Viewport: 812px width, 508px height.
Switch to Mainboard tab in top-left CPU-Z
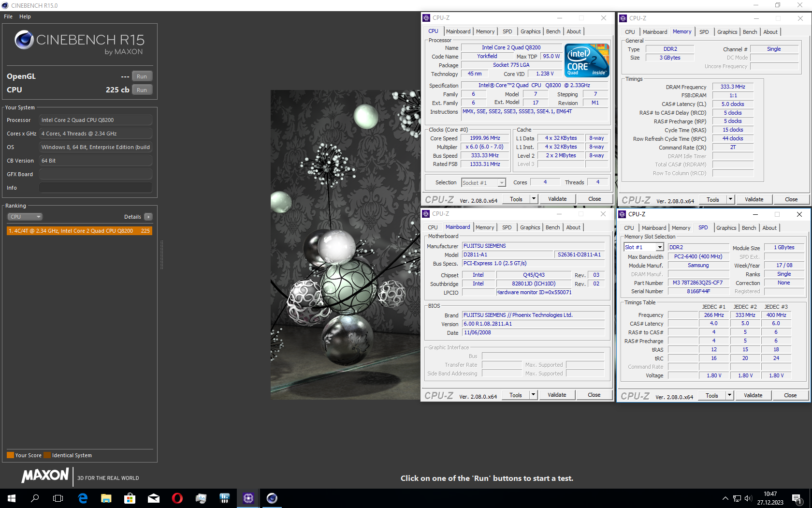pyautogui.click(x=458, y=31)
